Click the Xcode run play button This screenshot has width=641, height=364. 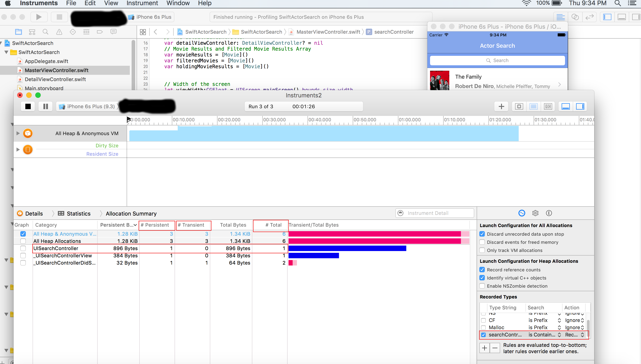click(39, 17)
